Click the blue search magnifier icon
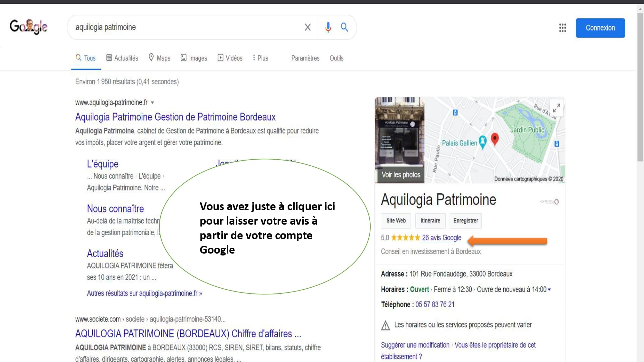 click(x=344, y=27)
